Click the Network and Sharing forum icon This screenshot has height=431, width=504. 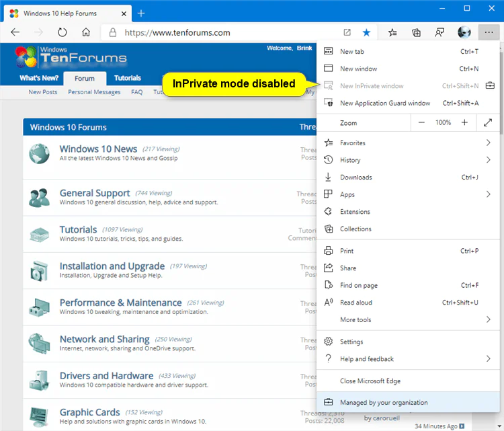(x=39, y=344)
